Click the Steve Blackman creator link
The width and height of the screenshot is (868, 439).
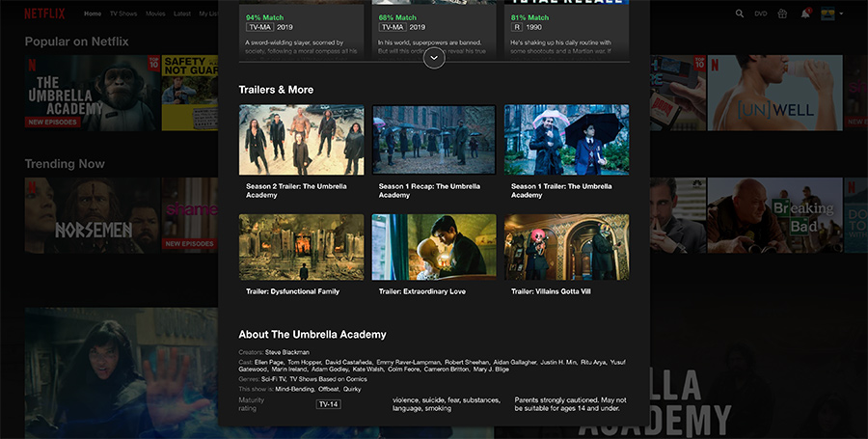287,352
